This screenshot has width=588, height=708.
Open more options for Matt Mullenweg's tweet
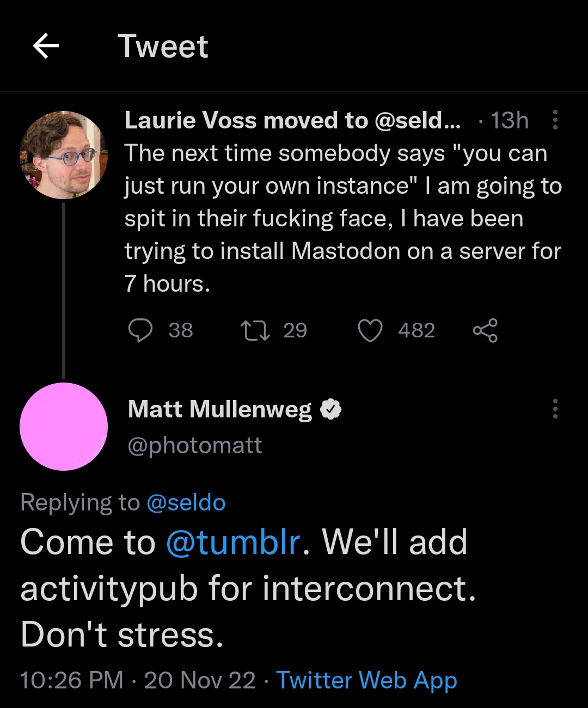click(x=555, y=409)
